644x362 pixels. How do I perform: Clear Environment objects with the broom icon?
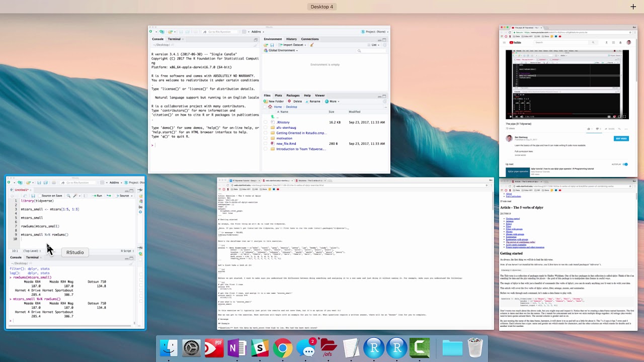(x=312, y=45)
